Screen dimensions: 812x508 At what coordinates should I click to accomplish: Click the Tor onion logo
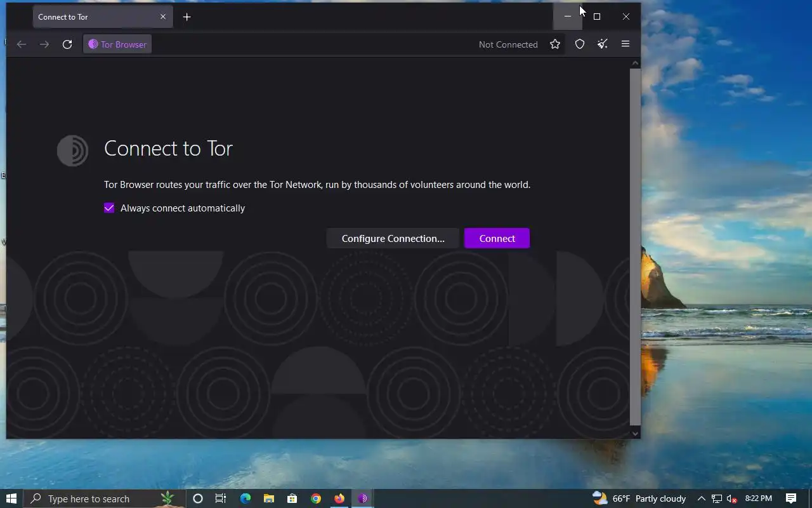point(73,150)
